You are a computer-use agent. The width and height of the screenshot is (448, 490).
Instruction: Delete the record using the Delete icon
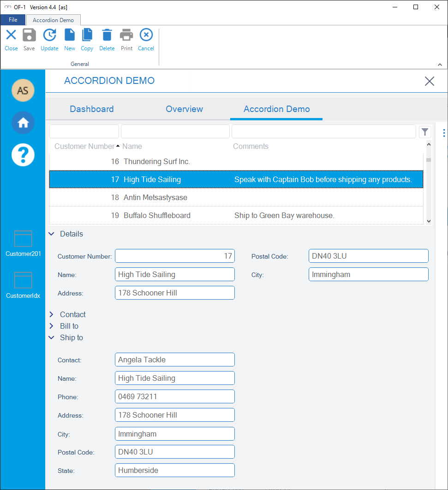(107, 35)
